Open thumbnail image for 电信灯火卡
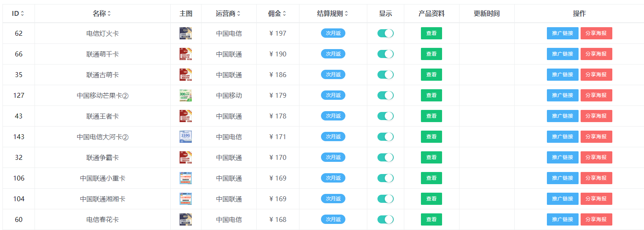 click(186, 33)
